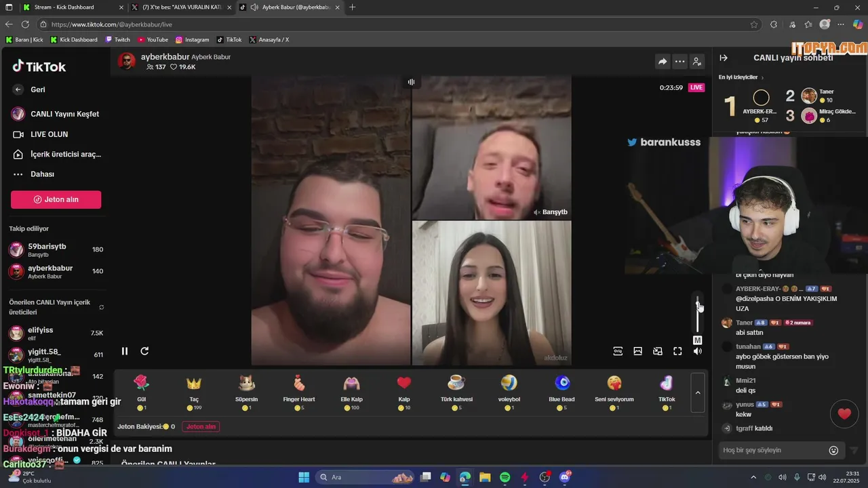Open Edge Settings and more menu
The height and width of the screenshot is (488, 868).
[x=842, y=24]
